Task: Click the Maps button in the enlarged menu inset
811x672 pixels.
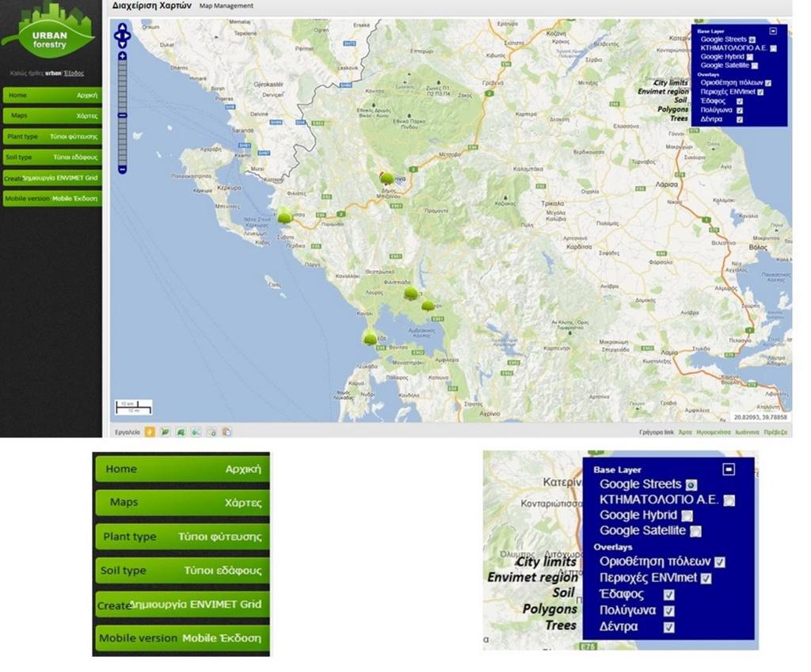Action: click(x=183, y=503)
